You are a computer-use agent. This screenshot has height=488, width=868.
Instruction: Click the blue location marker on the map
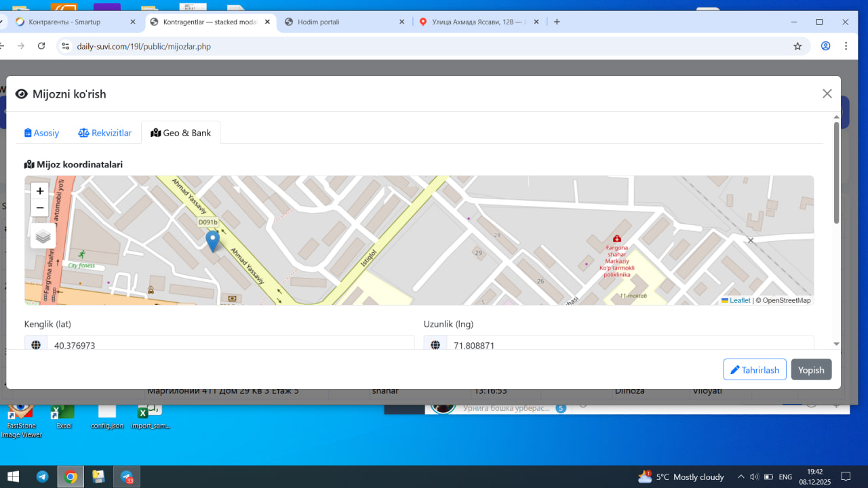click(x=212, y=241)
